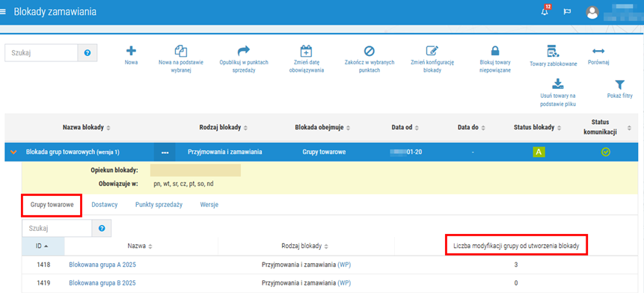Click help icon beside top search

[x=88, y=53]
